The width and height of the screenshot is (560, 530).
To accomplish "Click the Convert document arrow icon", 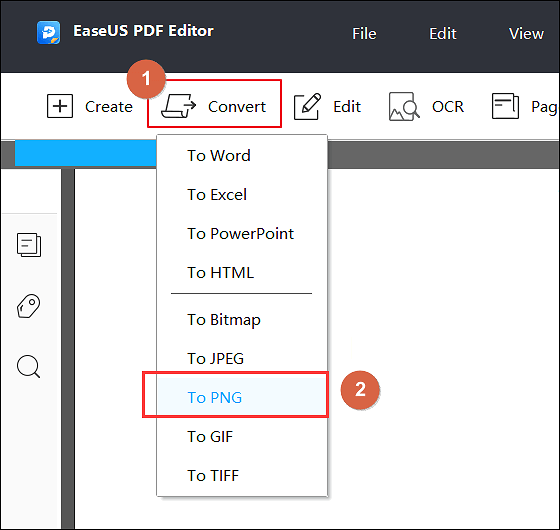I will pyautogui.click(x=179, y=106).
